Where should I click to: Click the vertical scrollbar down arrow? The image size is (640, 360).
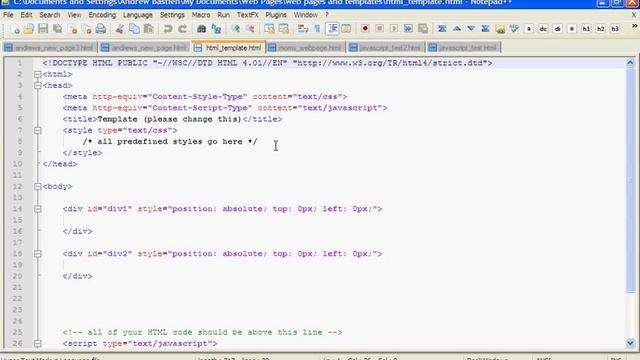pyautogui.click(x=630, y=342)
